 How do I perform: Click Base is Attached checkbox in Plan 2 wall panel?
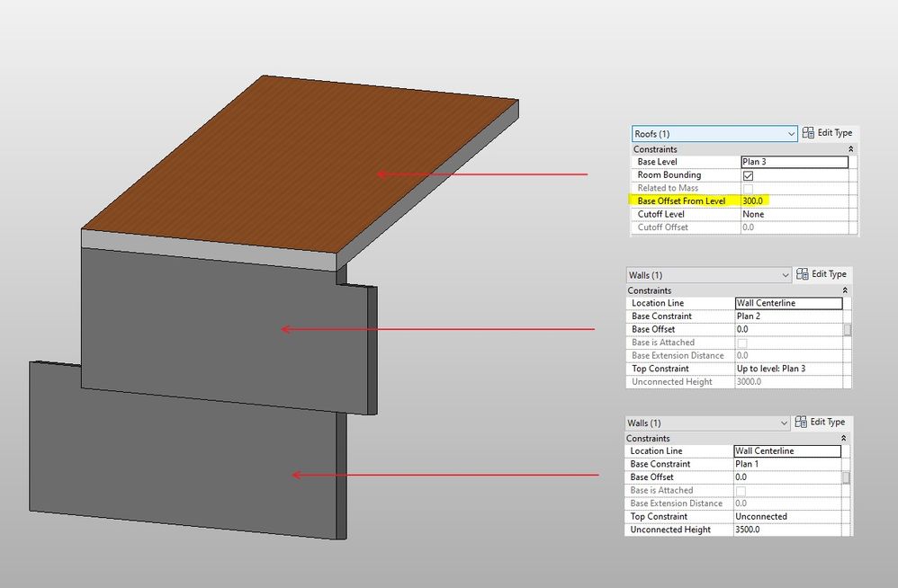pos(742,343)
